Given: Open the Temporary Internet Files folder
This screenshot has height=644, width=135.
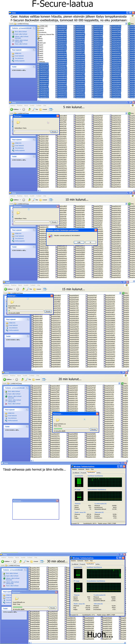Looking at the screenshot, I should (46, 34).
